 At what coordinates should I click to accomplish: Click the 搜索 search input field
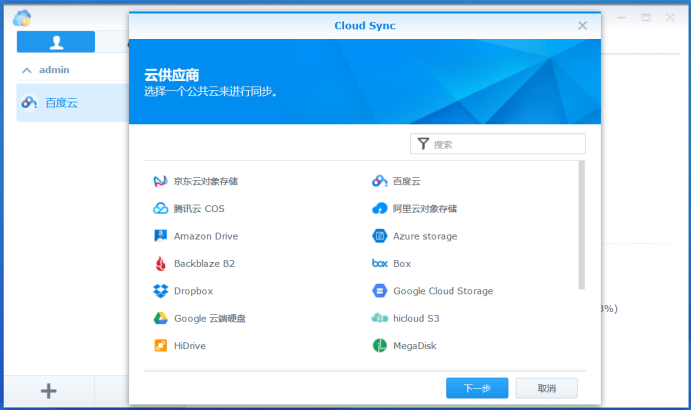pyautogui.click(x=498, y=144)
